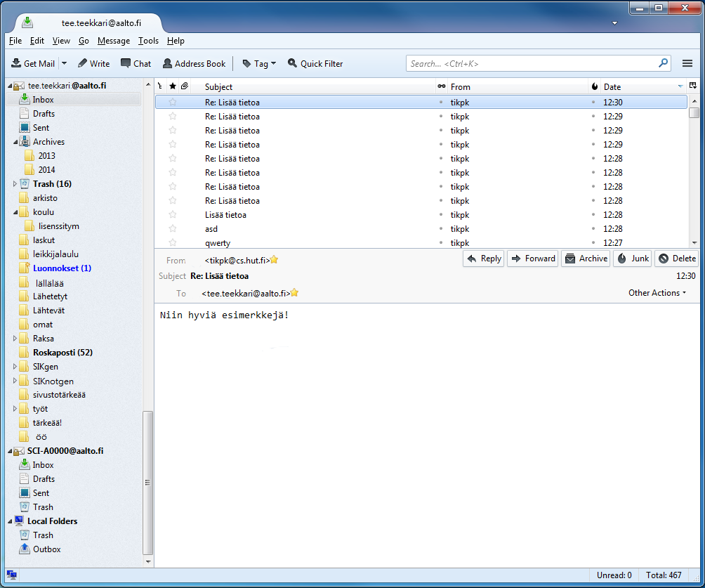Viewport: 705px width, 588px height.
Task: Open the Roskaposti (52) folder
Action: (62, 353)
